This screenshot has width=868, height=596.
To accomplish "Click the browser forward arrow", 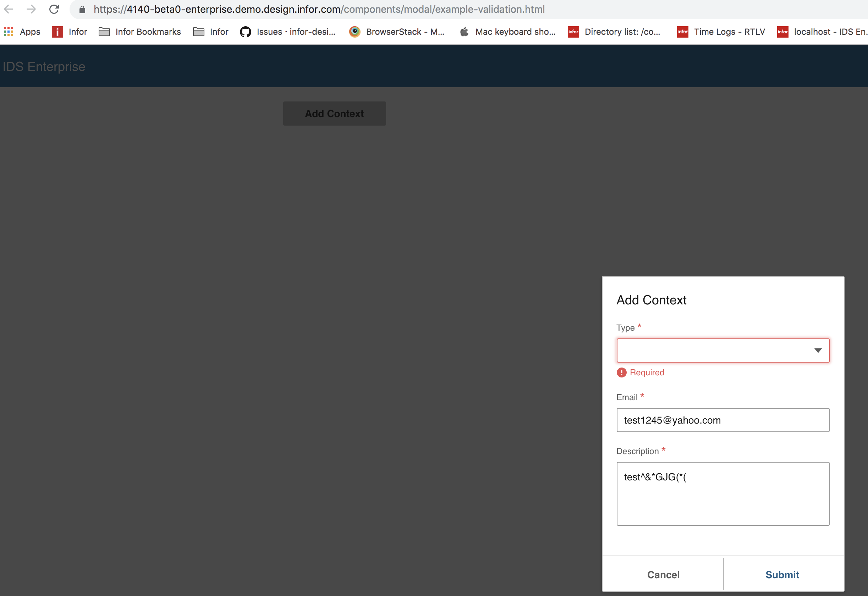I will [x=31, y=9].
